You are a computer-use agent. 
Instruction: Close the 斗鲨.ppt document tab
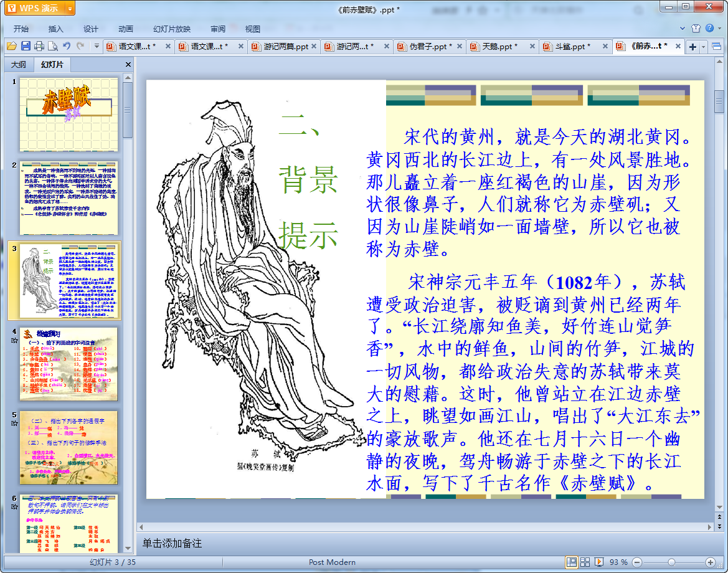(605, 47)
